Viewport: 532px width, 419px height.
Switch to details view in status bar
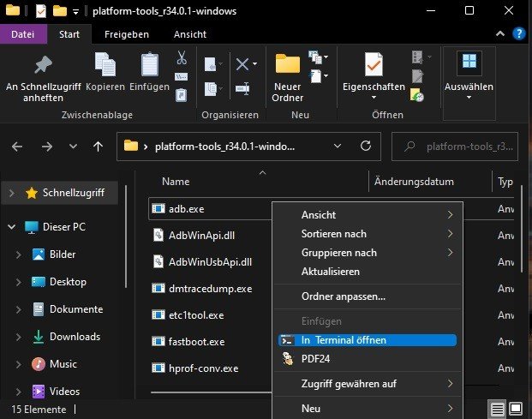[498, 408]
